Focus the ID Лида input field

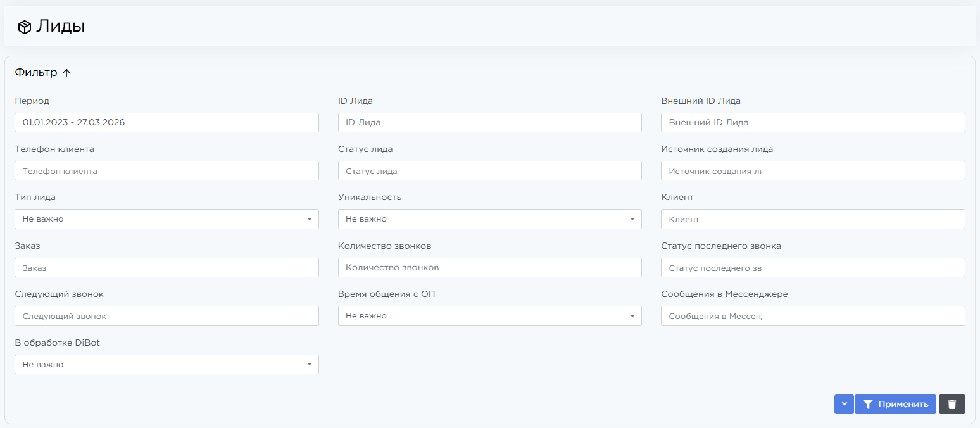tap(489, 122)
